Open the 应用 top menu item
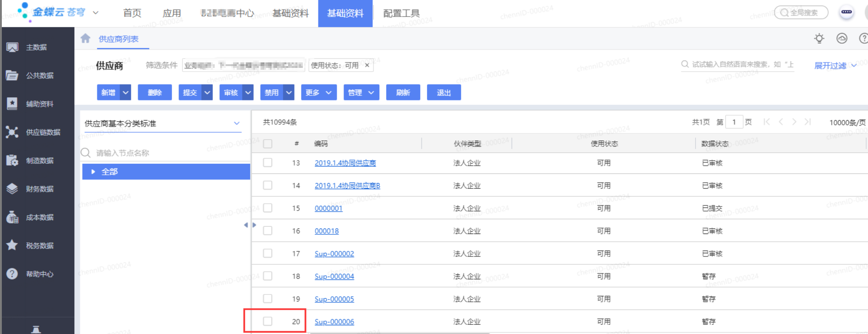 tap(172, 13)
